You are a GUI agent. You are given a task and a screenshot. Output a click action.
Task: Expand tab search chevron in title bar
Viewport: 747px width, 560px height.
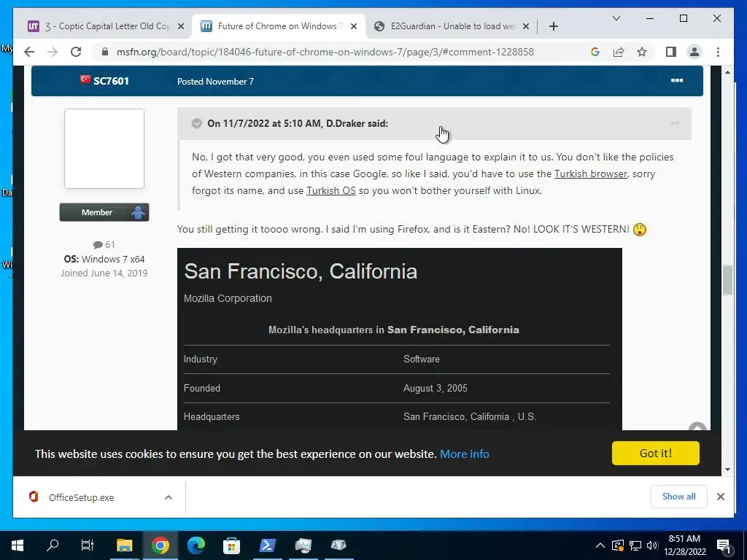click(x=616, y=18)
